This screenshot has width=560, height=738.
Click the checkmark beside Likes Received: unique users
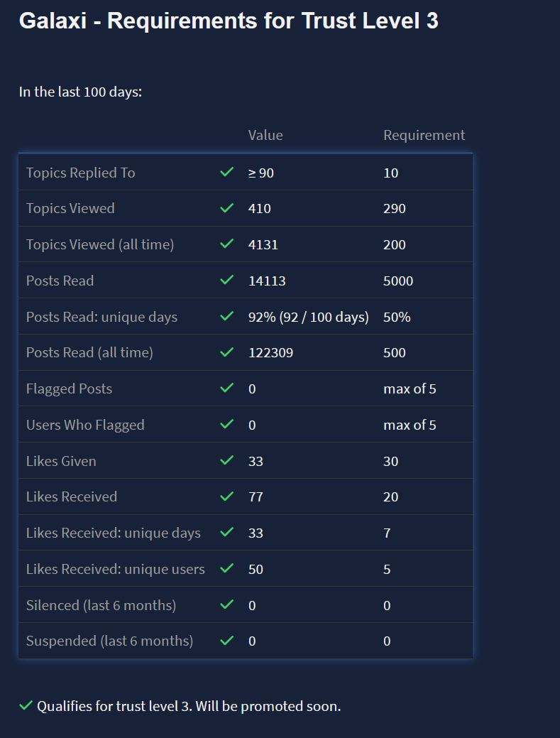pyautogui.click(x=227, y=568)
